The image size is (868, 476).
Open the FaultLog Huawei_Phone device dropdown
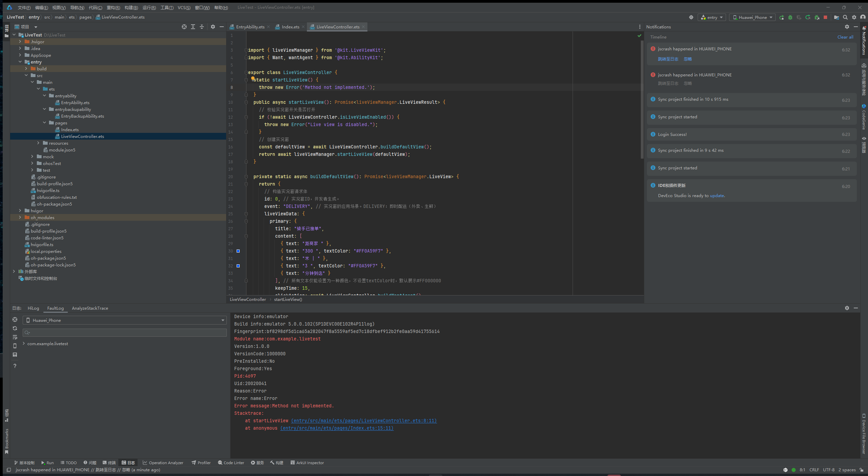point(125,320)
